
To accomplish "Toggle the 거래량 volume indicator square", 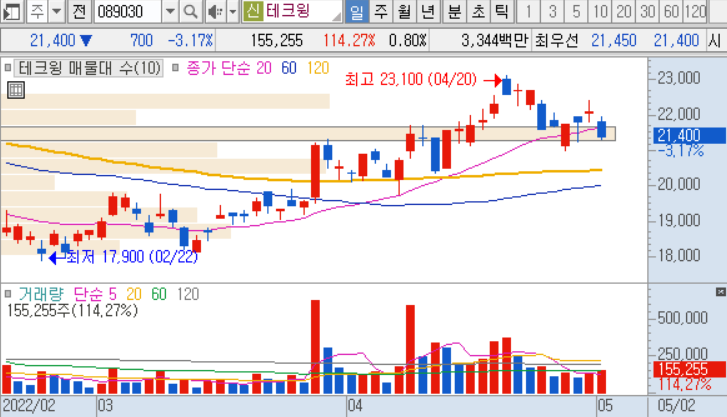I will [7, 294].
